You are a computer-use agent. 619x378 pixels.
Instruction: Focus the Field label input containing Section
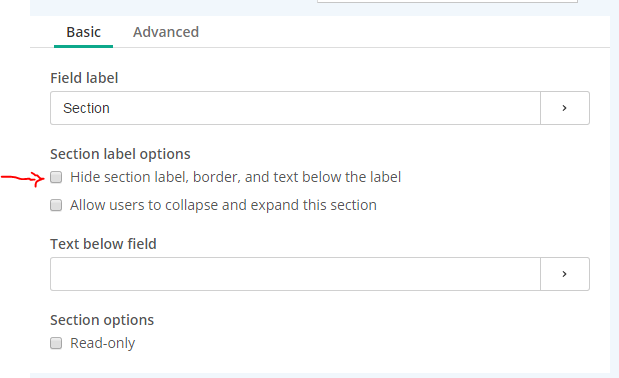pos(295,108)
